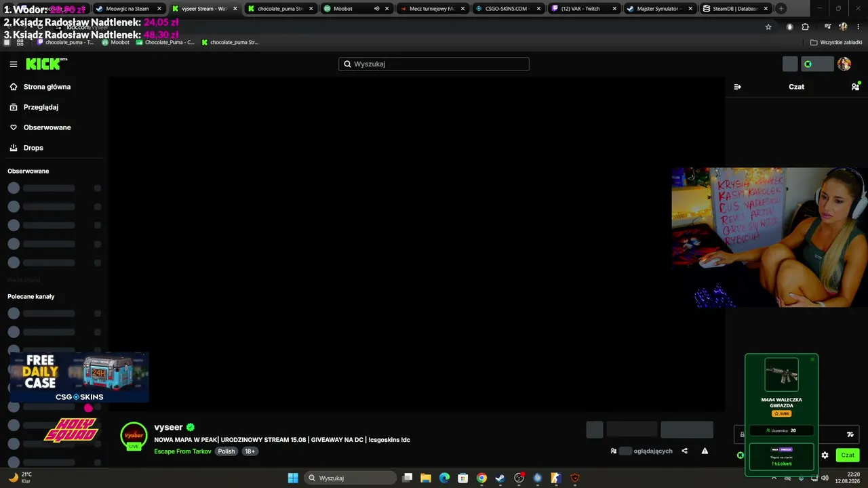Screen dimensions: 868x488
Task: Launch Microsoft Edge from the taskbar
Action: (x=444, y=478)
